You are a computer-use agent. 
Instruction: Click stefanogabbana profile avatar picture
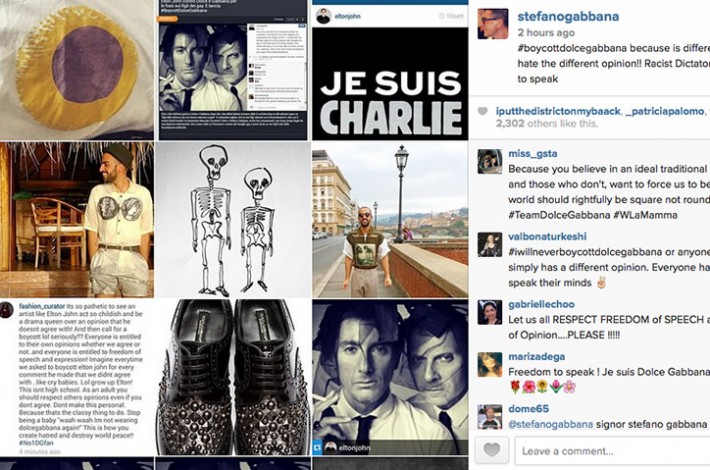pyautogui.click(x=493, y=24)
